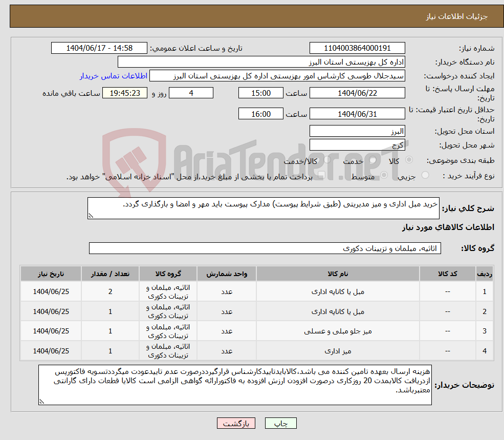Click the resize grip of the شرح کلی نیاز box
504x440 pixels.
[91, 215]
